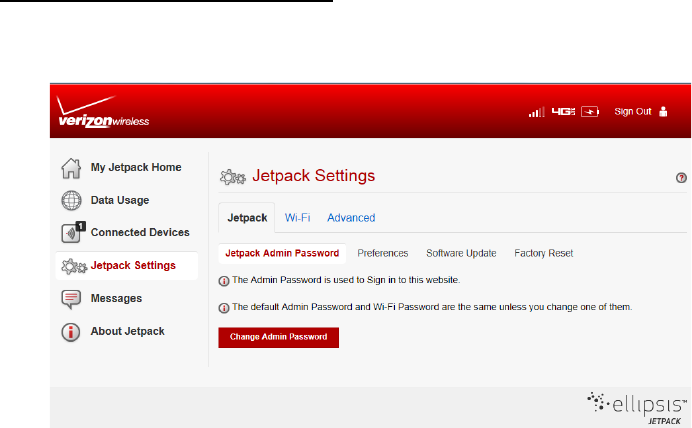
Task: Click the info icon before default password note
Action: click(x=224, y=308)
